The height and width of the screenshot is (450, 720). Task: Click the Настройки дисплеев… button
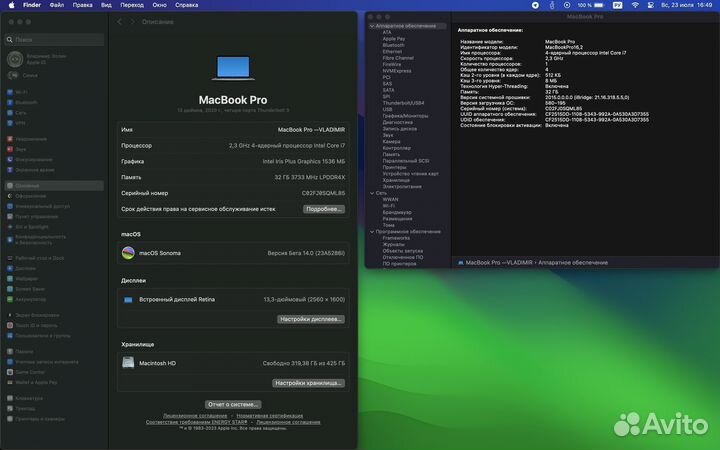[x=311, y=319]
